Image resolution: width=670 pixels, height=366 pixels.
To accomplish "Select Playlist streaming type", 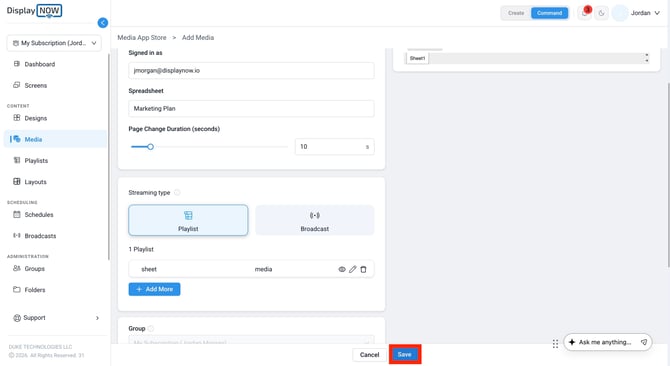I will point(188,220).
